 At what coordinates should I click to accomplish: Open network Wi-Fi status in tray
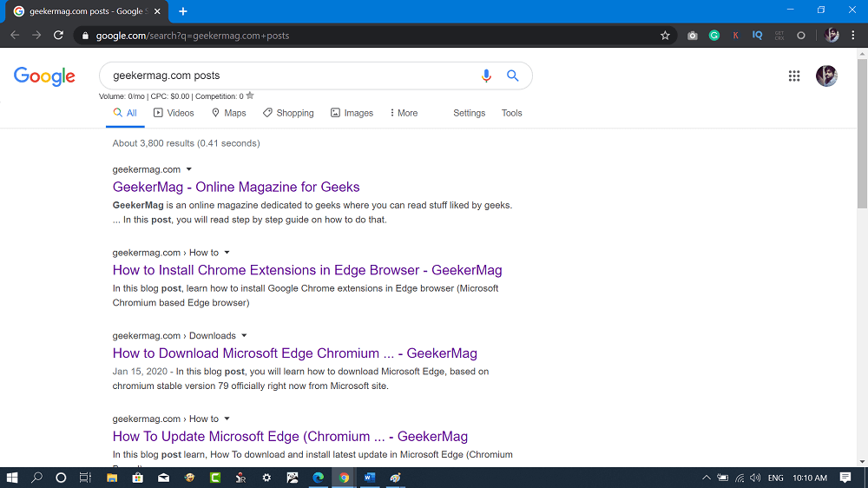coord(740,478)
